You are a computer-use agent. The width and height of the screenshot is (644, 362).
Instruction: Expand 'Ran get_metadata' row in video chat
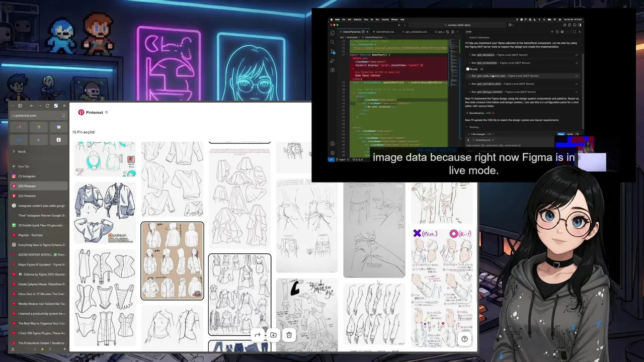click(x=523, y=55)
